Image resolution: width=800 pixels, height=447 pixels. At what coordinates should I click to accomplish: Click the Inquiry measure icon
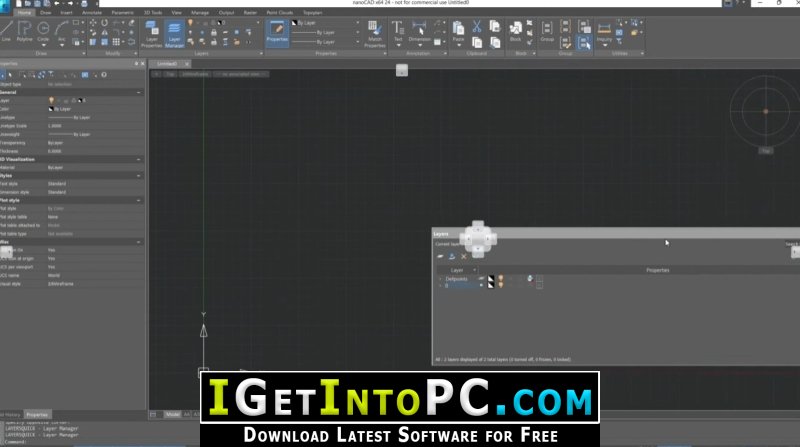[x=604, y=32]
